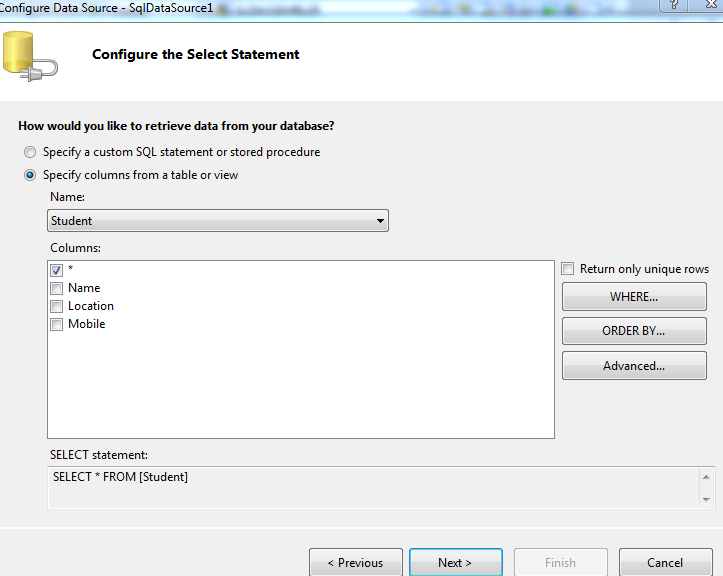Click the database plug wizard icon
Screen dimensions: 723x576
coord(30,56)
